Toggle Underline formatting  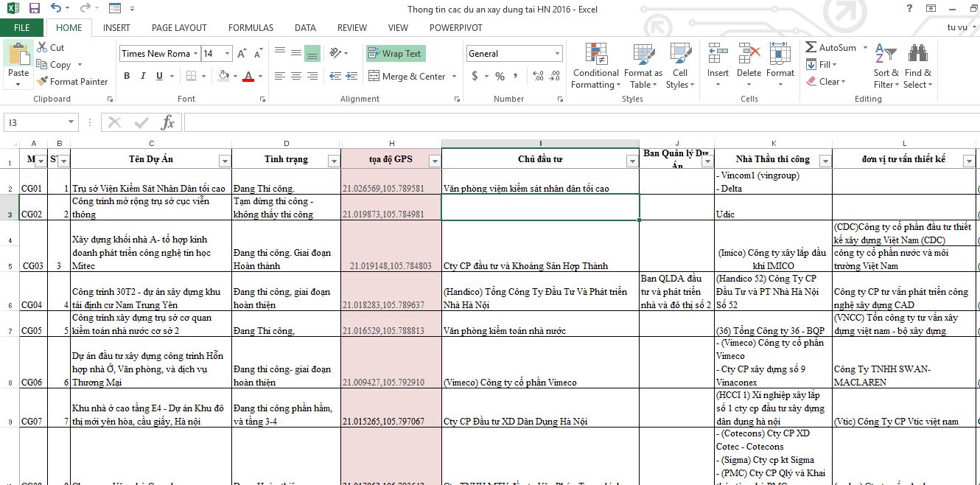pos(158,76)
